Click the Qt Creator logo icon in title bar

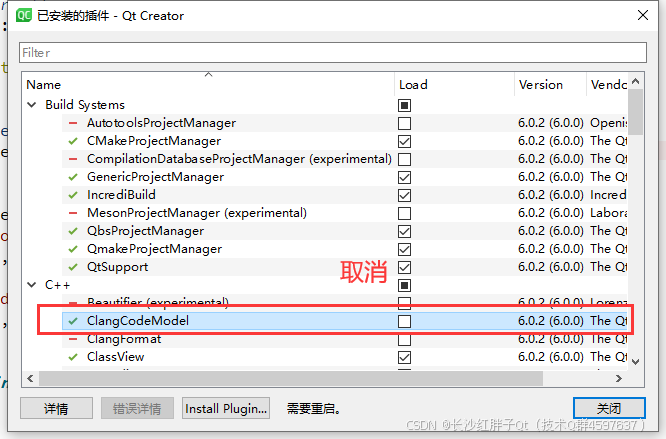[24, 16]
